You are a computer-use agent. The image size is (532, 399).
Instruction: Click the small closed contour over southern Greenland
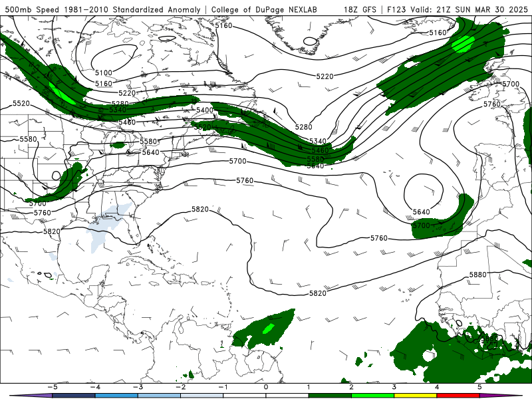tap(310, 41)
